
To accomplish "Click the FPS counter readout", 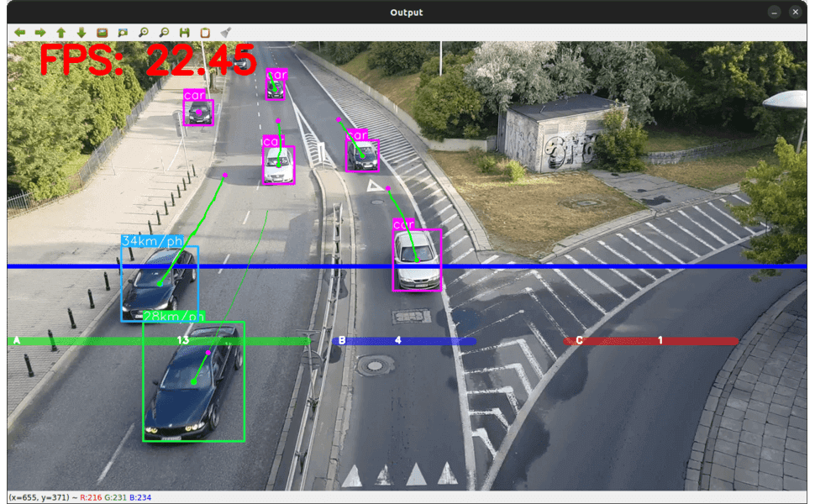I will [147, 60].
